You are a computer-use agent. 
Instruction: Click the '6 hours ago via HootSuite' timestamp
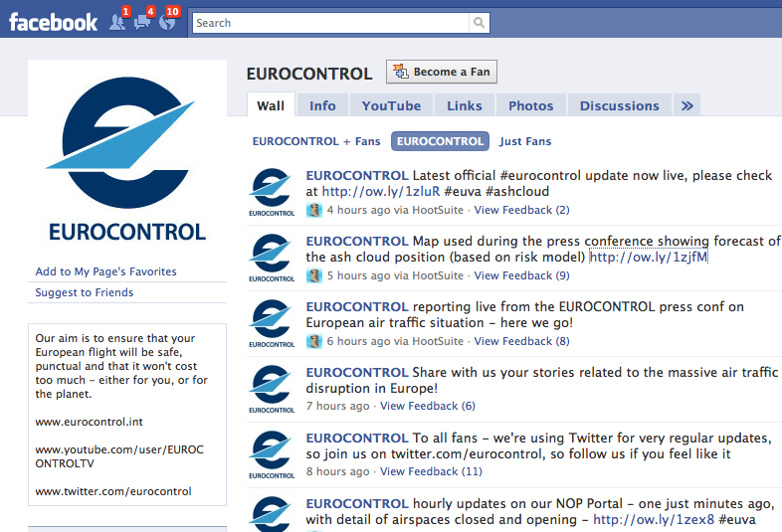395,341
